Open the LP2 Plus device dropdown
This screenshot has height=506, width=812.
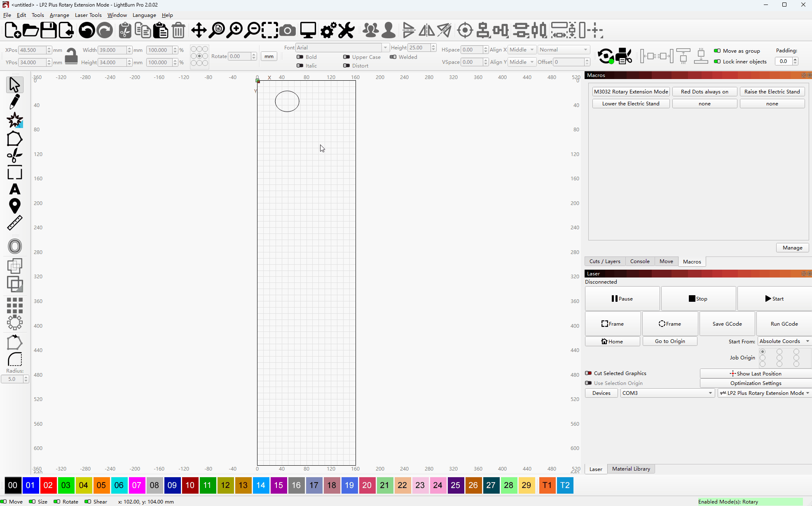point(765,393)
